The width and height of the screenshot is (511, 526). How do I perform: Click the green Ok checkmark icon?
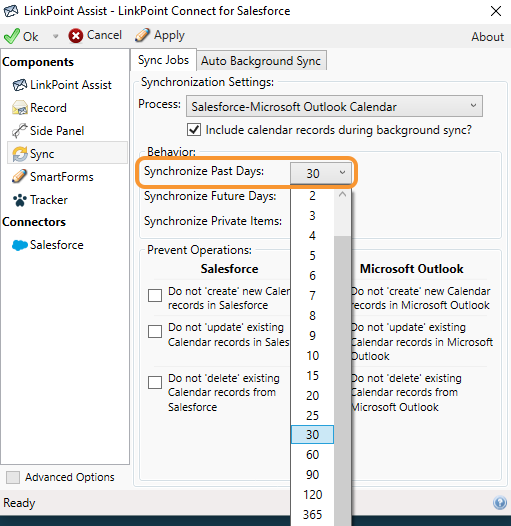pos(12,36)
